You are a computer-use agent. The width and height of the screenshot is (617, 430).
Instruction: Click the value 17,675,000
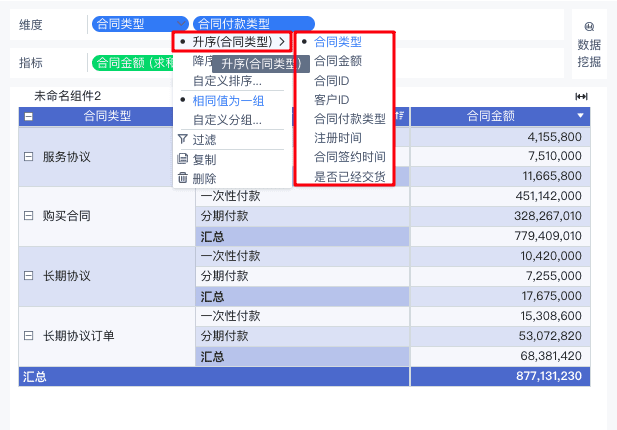(x=551, y=295)
